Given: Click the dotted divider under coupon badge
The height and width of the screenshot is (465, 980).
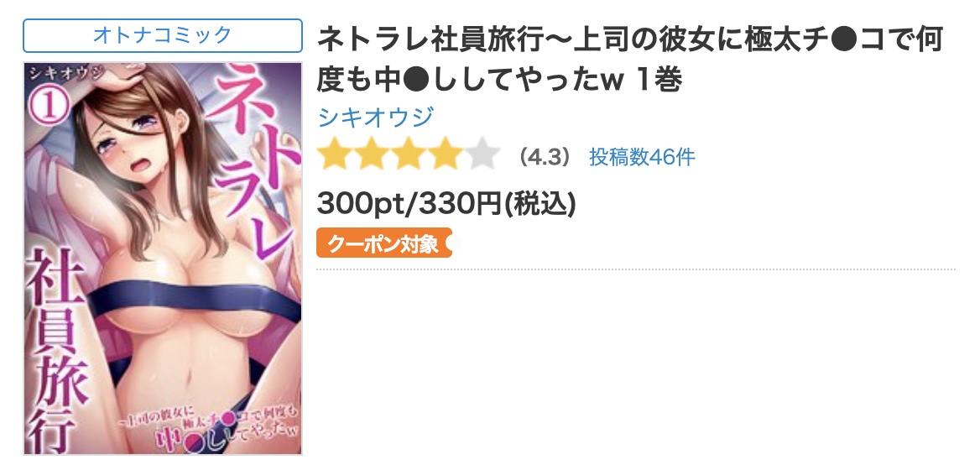Looking at the screenshot, I should [x=636, y=269].
